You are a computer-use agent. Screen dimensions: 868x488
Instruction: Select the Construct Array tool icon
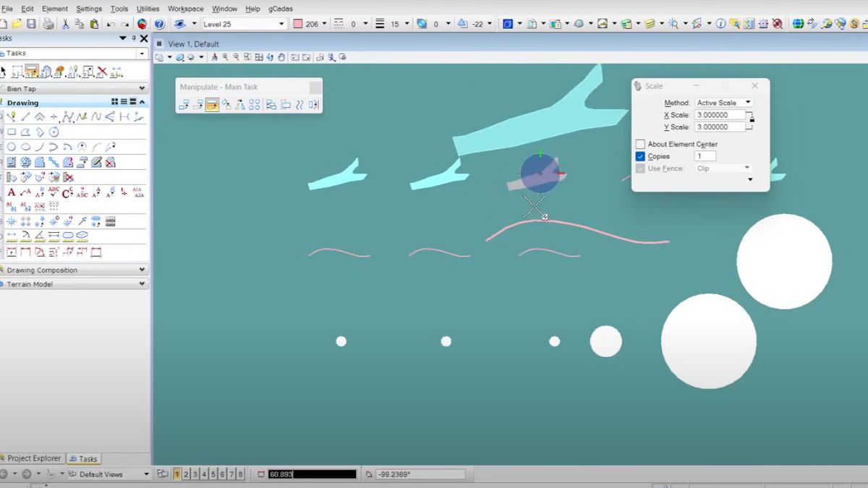click(255, 105)
